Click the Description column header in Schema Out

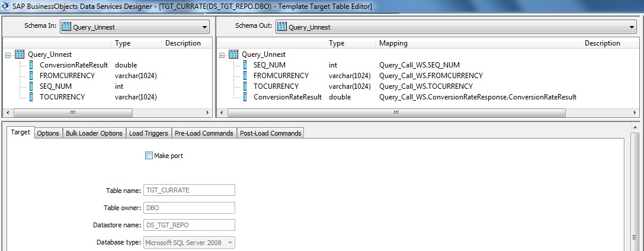click(x=610, y=43)
